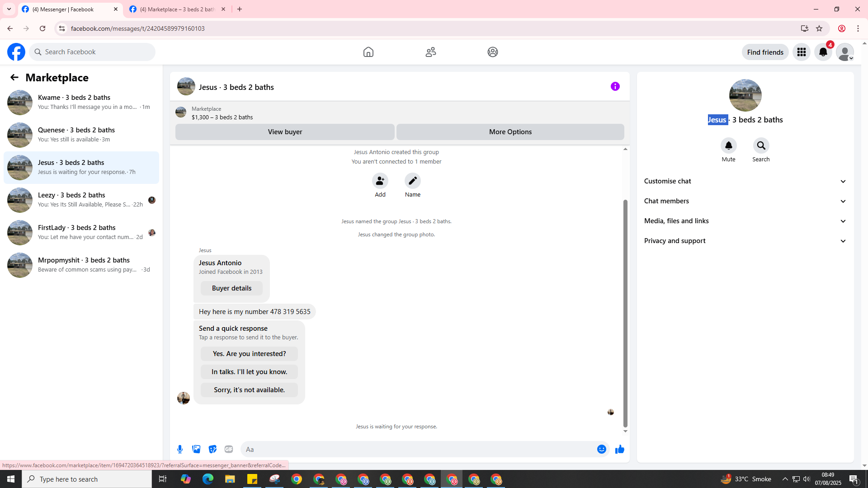The height and width of the screenshot is (488, 868).
Task: Open the FirstLady conversation
Action: (81, 233)
